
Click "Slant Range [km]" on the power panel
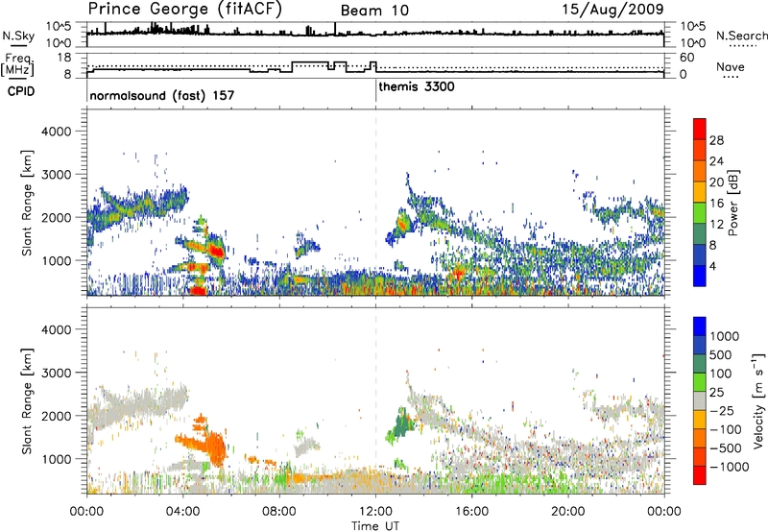(27, 203)
